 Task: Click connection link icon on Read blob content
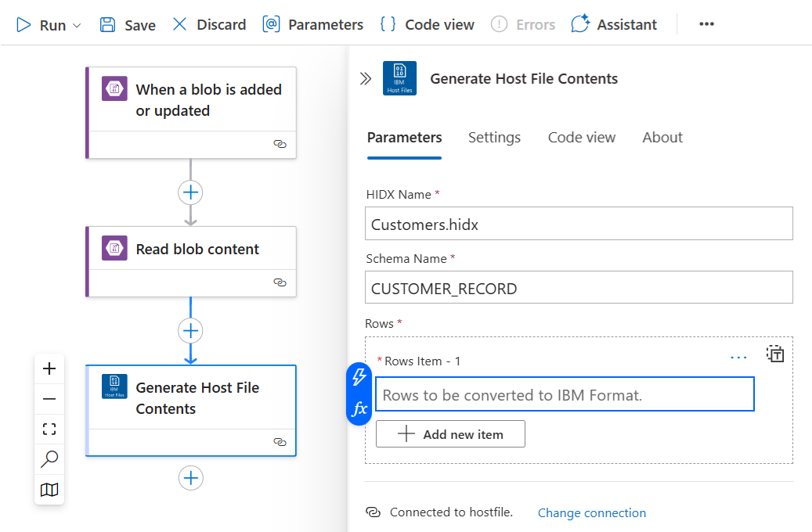280,282
